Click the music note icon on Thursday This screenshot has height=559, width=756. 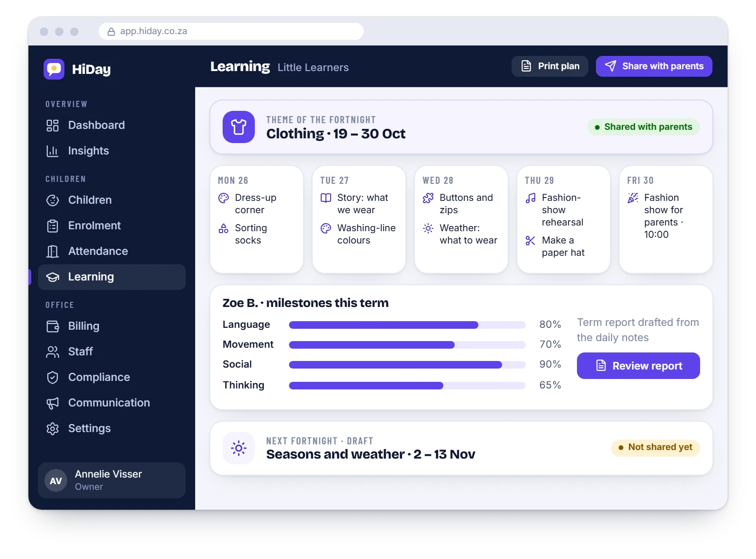[531, 198]
